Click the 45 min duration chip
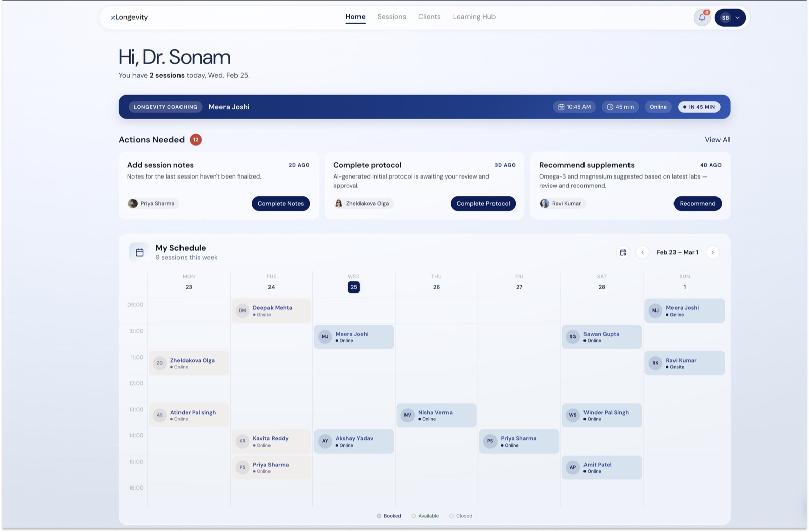 click(x=620, y=107)
